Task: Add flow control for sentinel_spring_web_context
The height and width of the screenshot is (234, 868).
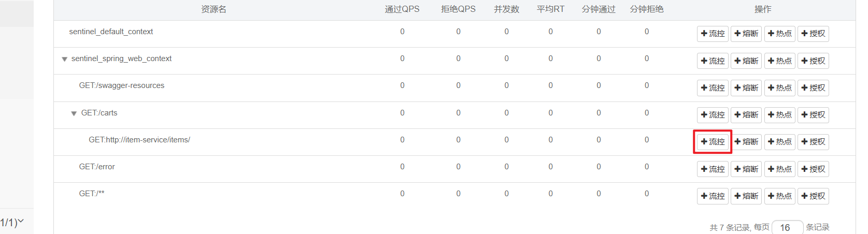Action: coord(713,61)
